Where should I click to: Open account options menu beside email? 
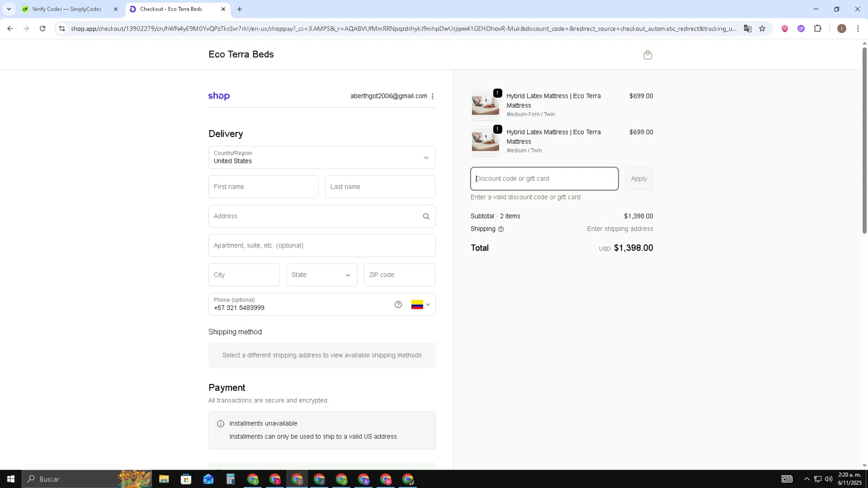(433, 97)
